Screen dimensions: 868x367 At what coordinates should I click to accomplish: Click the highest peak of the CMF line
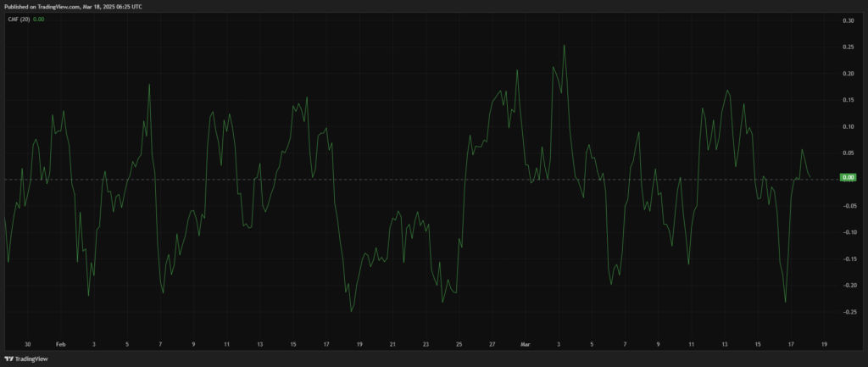coord(564,45)
